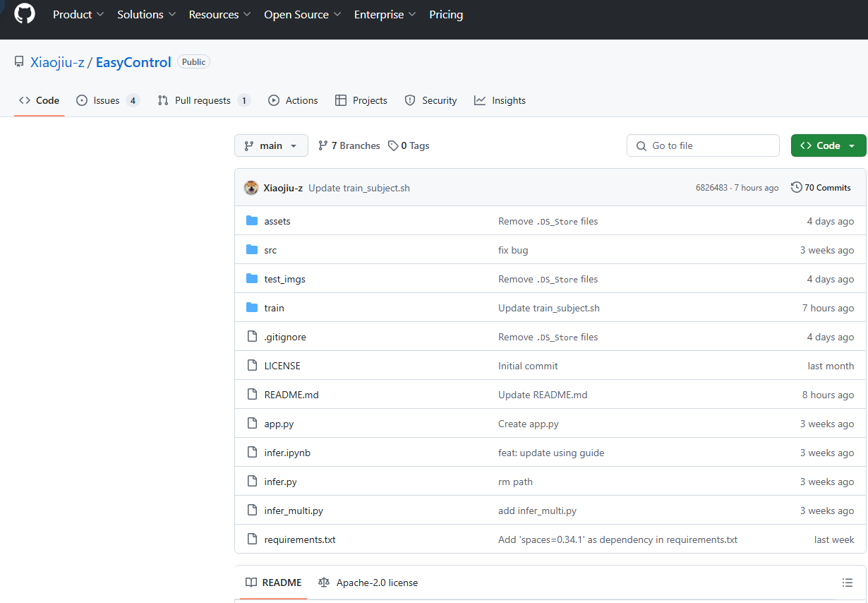
Task: View the 0 Tags page
Action: (x=409, y=145)
